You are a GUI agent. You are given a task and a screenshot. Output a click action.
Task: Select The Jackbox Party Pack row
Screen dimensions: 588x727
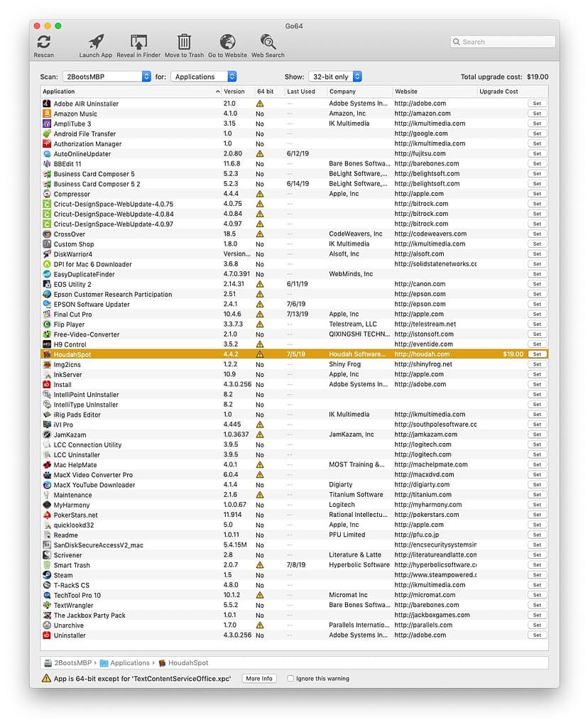294,616
